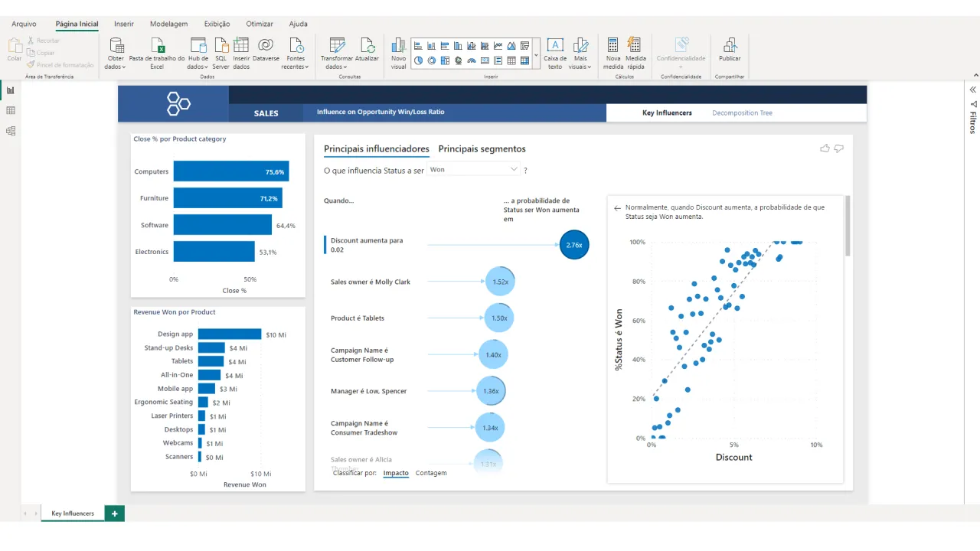Screen dimensions: 980x551
Task: Open the Won status dropdown
Action: [x=473, y=169]
